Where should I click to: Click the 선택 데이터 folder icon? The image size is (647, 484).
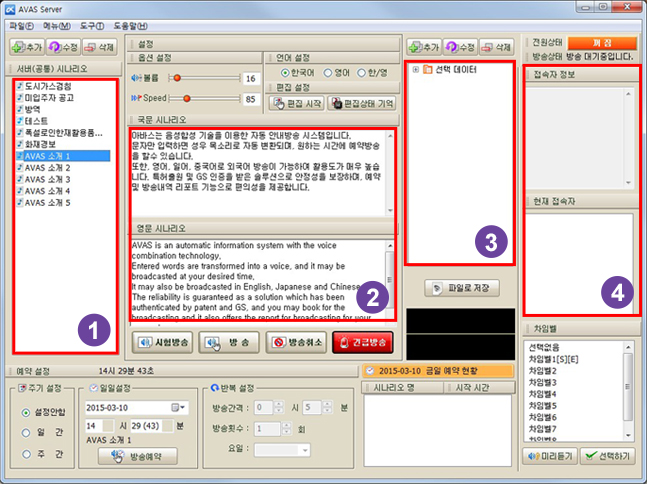click(x=427, y=69)
